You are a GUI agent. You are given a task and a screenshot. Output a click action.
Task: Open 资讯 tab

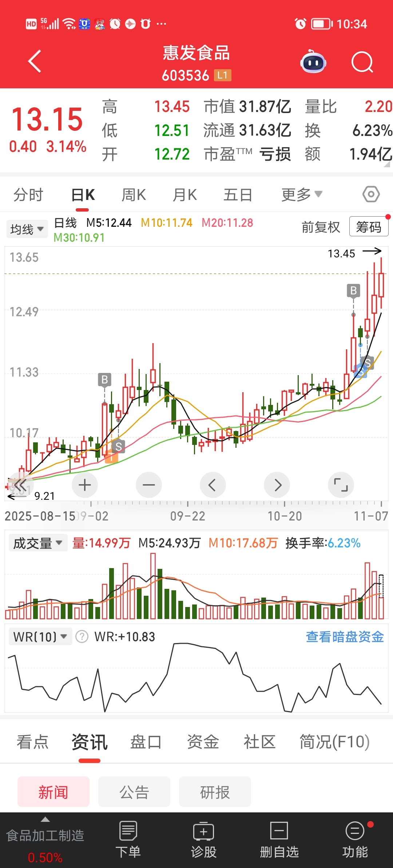[x=90, y=742]
